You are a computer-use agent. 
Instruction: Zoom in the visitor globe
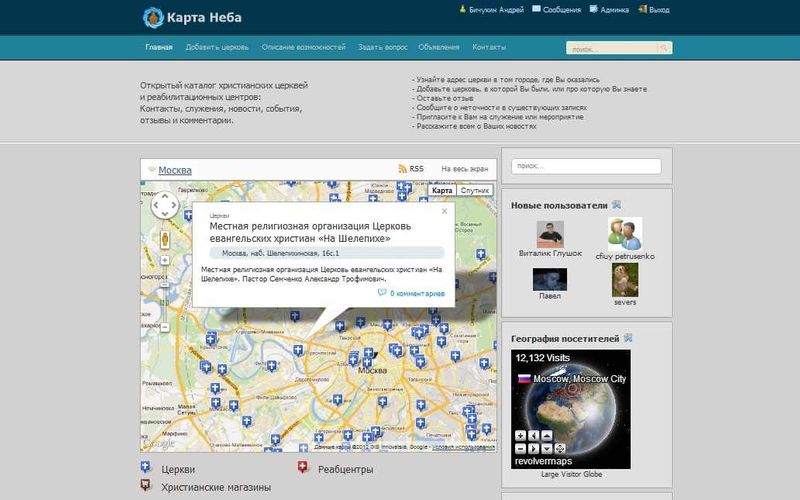[x=520, y=436]
